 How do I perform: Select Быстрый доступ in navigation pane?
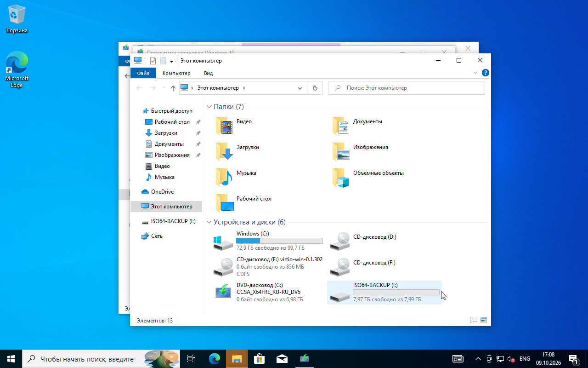172,111
